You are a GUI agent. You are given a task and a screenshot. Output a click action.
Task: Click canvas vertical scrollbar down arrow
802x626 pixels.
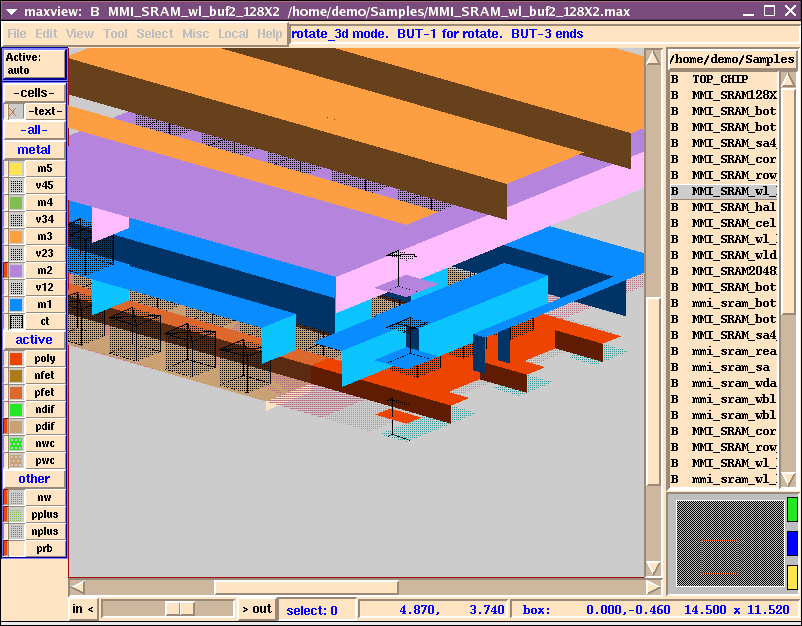point(653,568)
